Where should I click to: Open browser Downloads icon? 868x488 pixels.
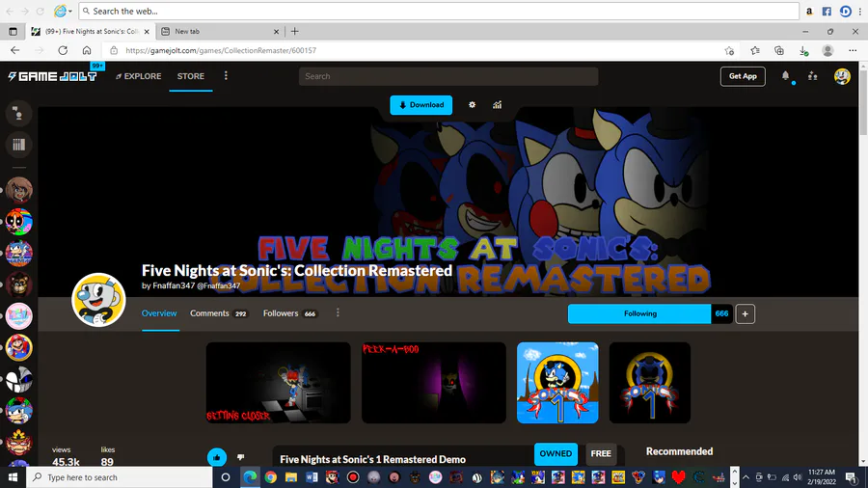803,50
